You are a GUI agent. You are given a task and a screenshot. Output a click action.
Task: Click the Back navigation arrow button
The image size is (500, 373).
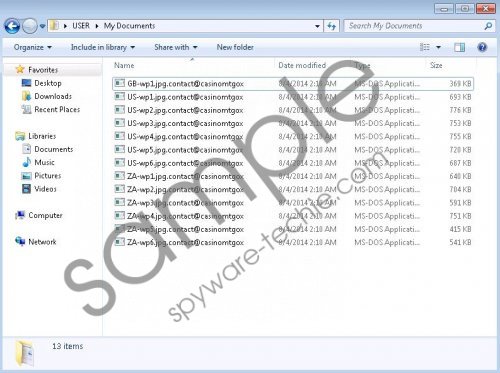[x=12, y=26]
